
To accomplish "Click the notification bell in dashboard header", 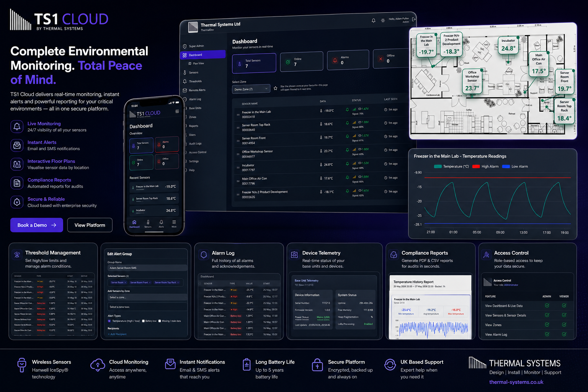I will 373,21.
